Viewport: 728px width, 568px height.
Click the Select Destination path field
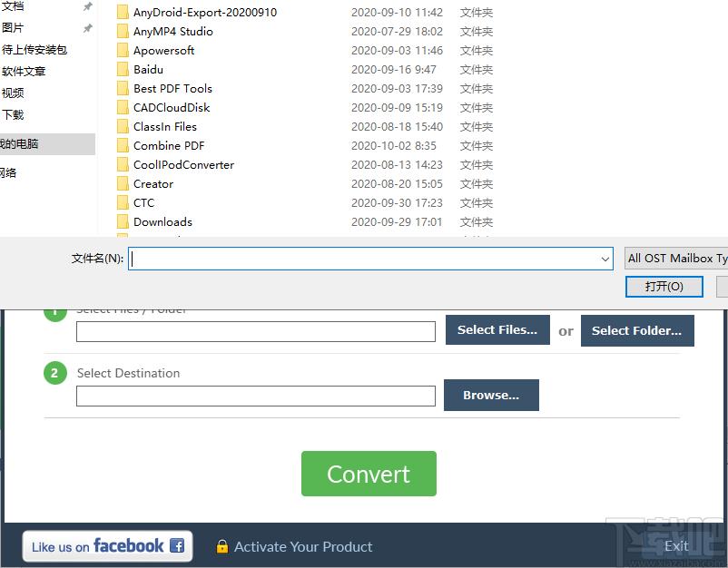pyautogui.click(x=256, y=396)
